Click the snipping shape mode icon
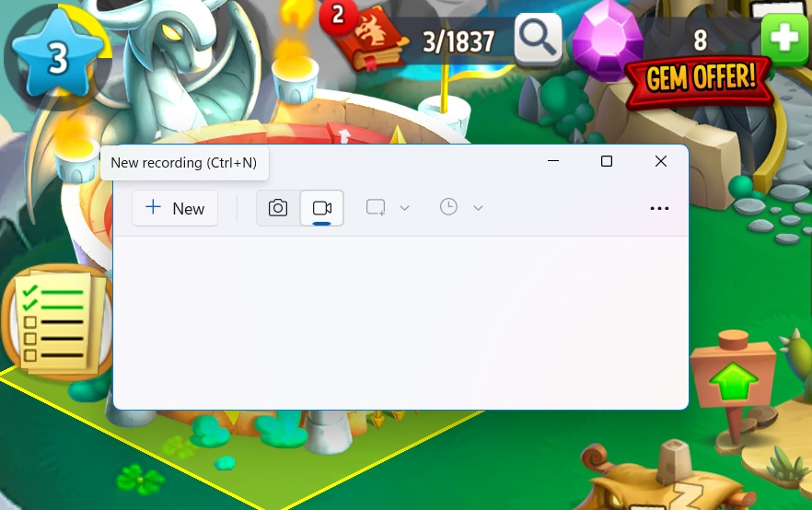 [x=376, y=208]
